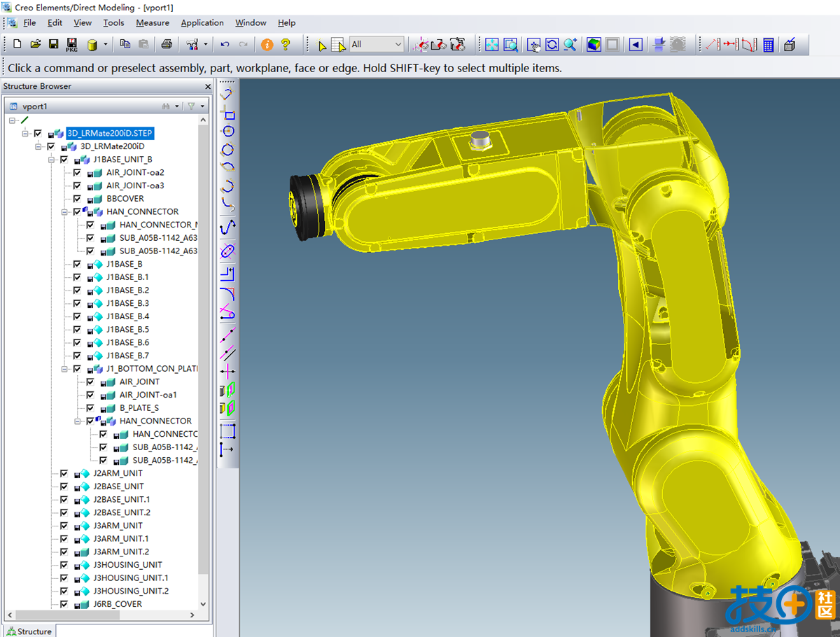Select the spline S-curve sketch tool
The width and height of the screenshot is (840, 637).
[x=227, y=227]
